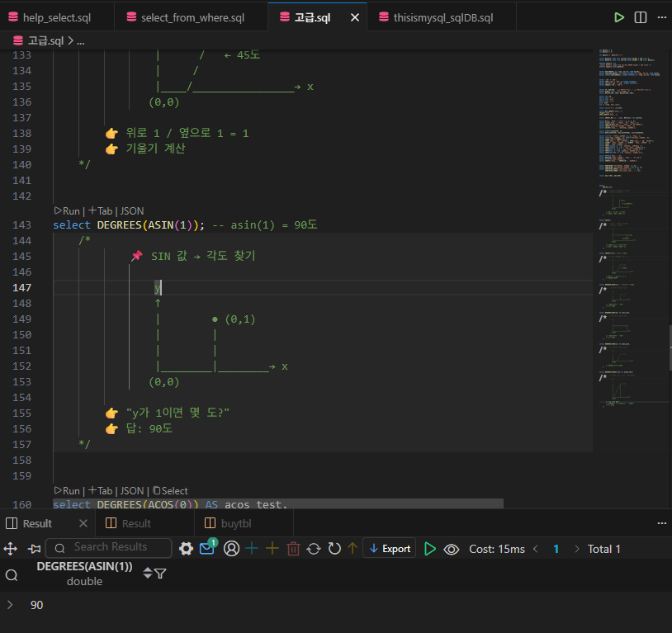Screen dimensions: 672x633
Task: Close the active Result panel tab
Action: (83, 523)
